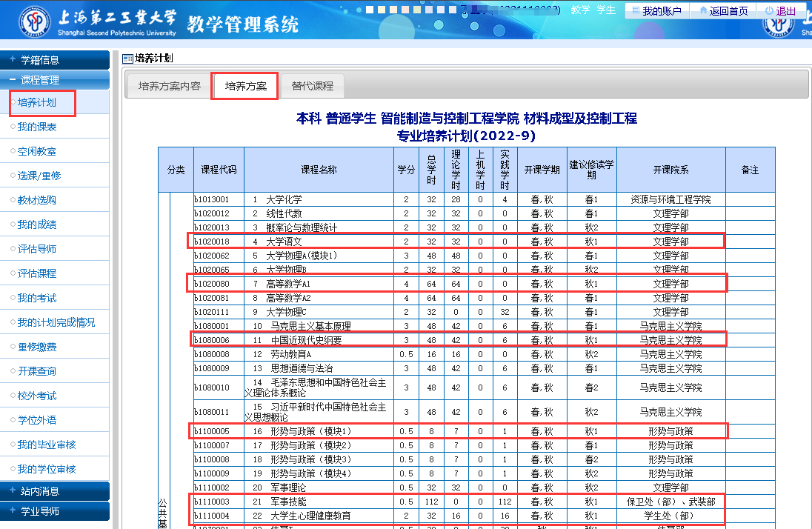Select 我的考试 in the sidebar
The height and width of the screenshot is (529, 812).
[x=37, y=298]
